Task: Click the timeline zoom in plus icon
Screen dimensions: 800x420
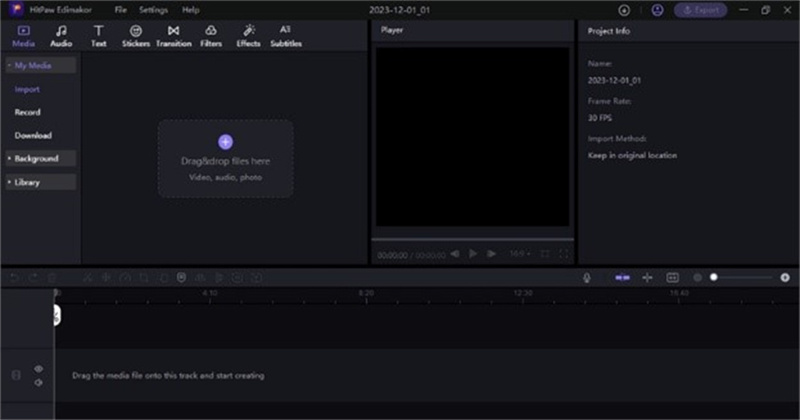Action: [785, 278]
